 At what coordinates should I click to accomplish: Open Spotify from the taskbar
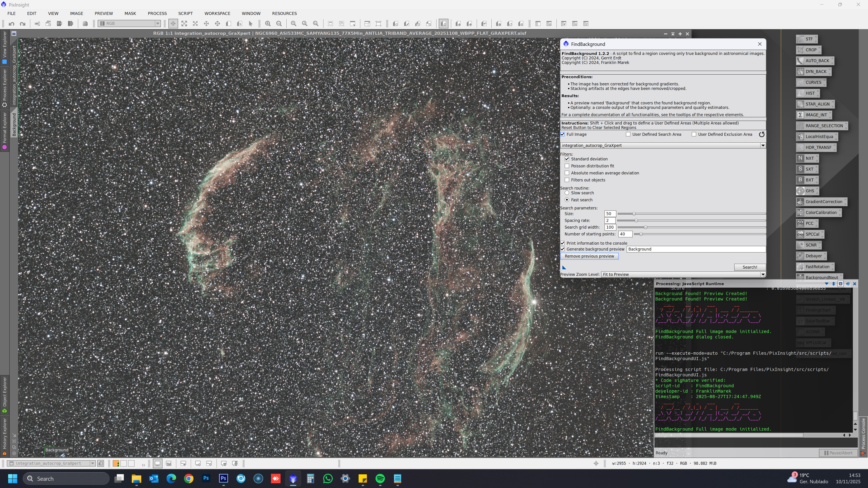pos(380,479)
